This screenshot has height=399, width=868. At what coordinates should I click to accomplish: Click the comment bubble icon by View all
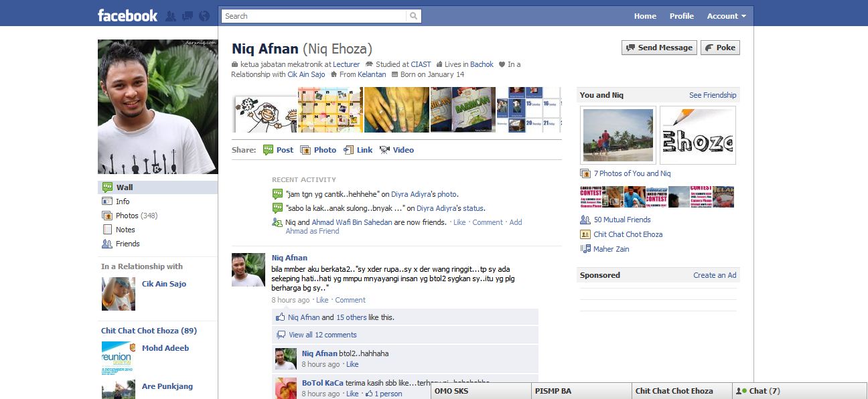[x=281, y=335]
